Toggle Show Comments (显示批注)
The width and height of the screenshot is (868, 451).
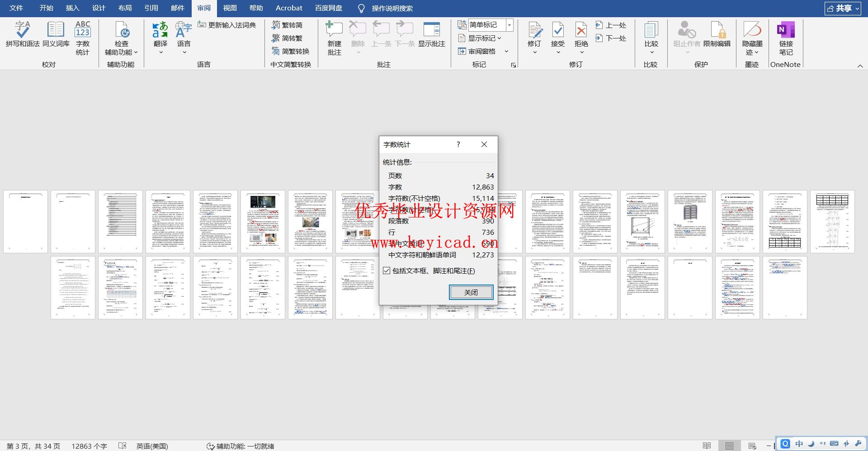point(431,35)
